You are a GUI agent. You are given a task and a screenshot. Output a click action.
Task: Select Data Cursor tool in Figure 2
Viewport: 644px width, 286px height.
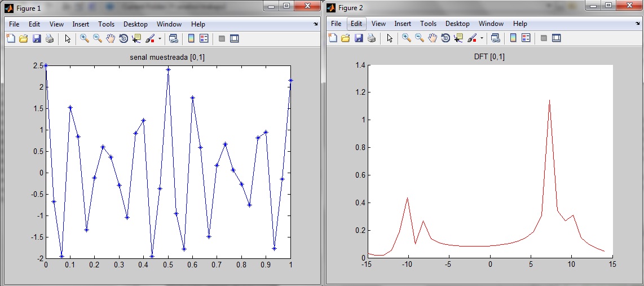459,38
